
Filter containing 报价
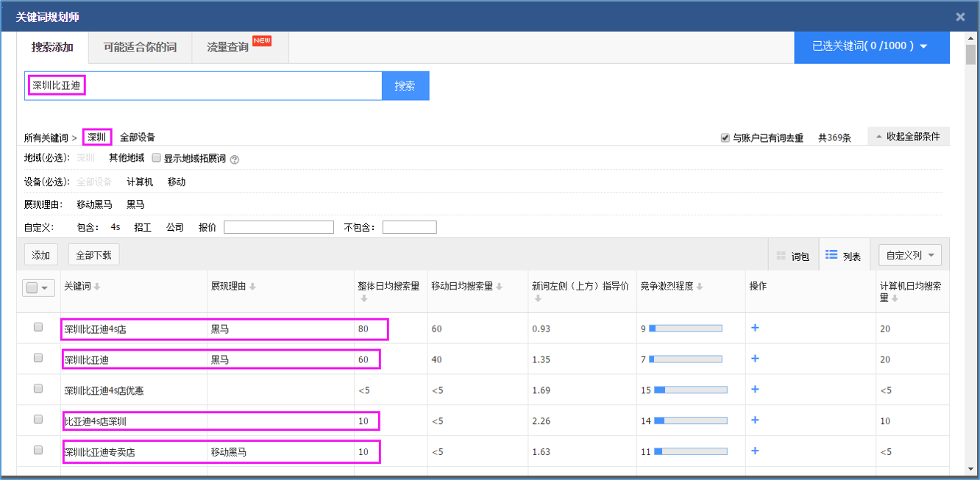[207, 227]
